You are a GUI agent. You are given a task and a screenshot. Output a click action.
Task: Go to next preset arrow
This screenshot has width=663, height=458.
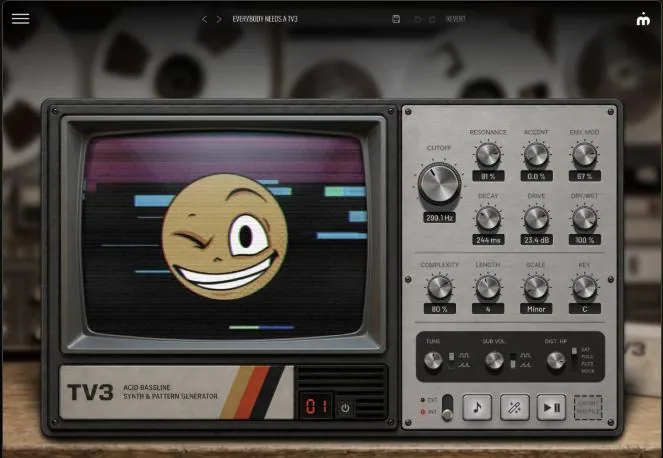[x=219, y=19]
